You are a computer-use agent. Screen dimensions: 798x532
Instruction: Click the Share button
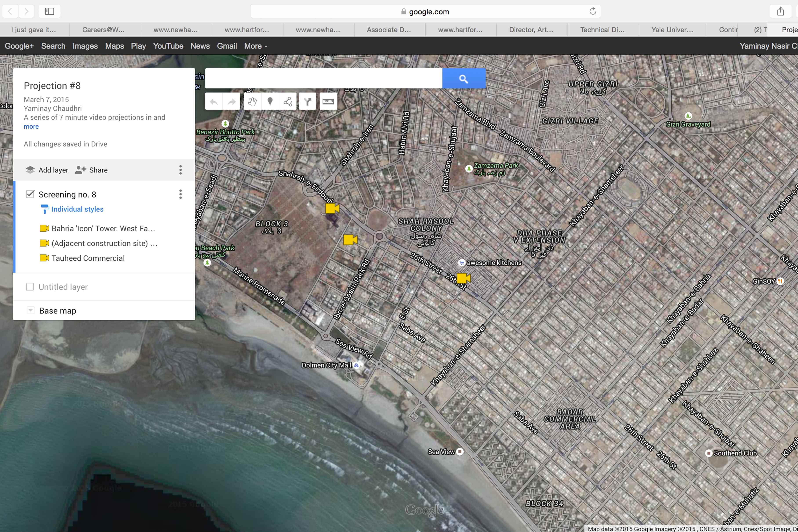(91, 170)
